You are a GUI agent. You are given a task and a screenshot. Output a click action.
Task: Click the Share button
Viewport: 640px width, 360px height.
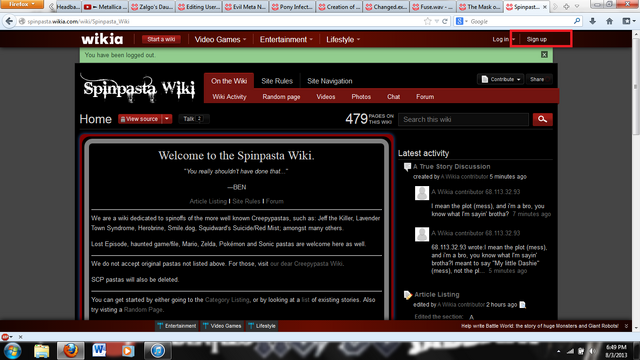[539, 79]
